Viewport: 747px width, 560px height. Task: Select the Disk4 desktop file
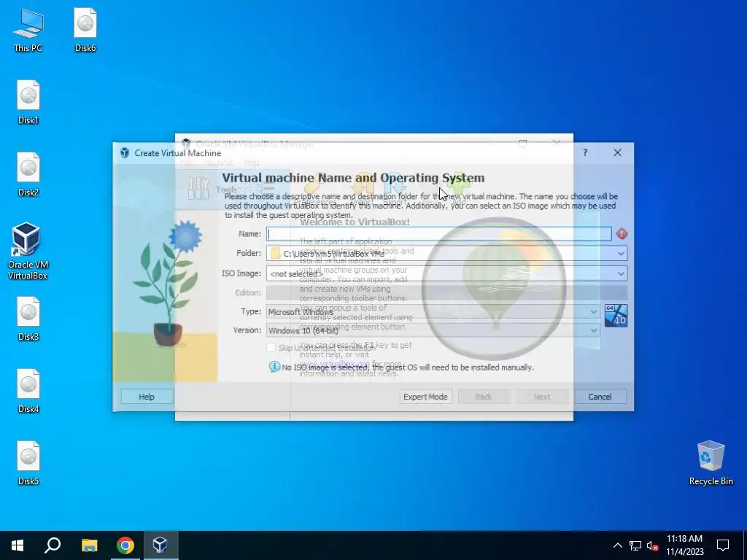(28, 392)
